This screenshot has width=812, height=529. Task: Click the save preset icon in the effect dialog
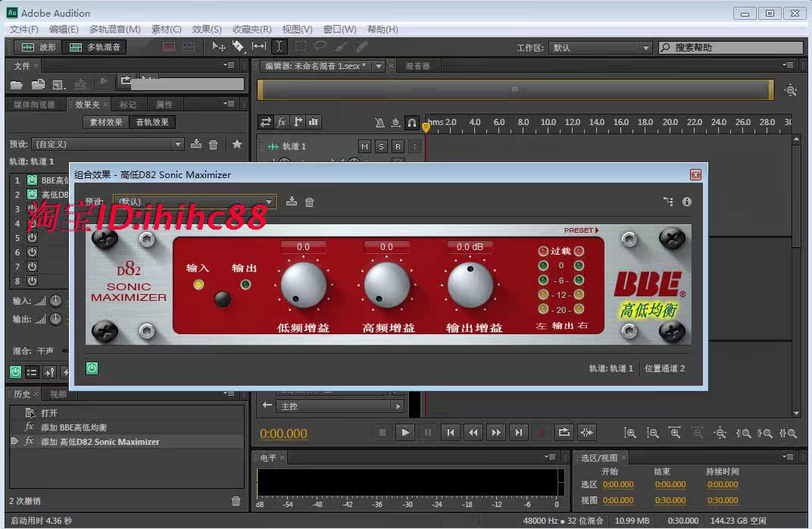(x=291, y=202)
